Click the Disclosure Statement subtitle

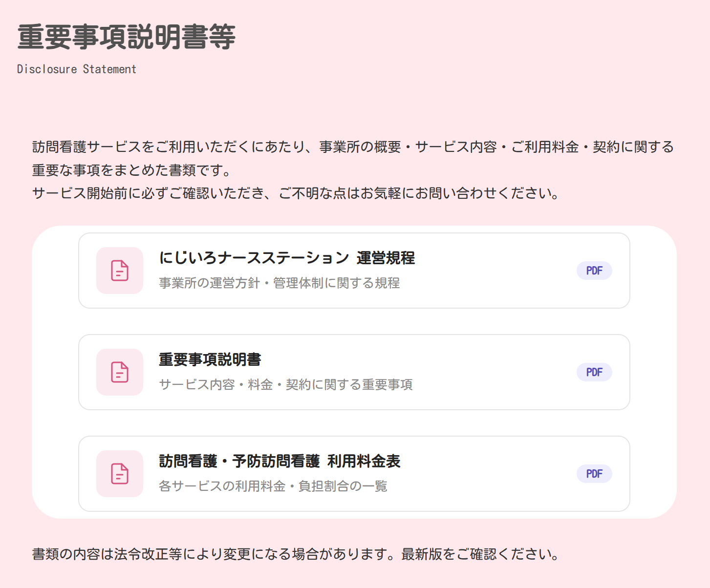(x=77, y=69)
